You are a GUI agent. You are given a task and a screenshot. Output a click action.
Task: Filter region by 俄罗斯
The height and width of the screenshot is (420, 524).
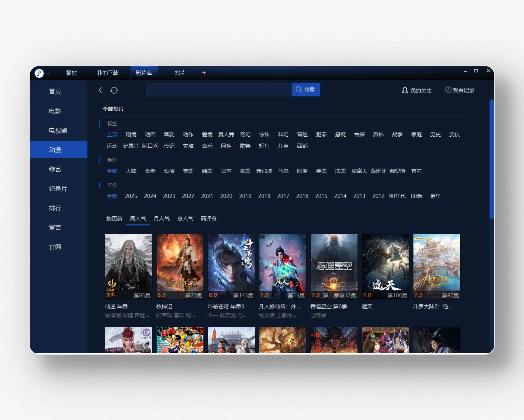[x=397, y=171]
